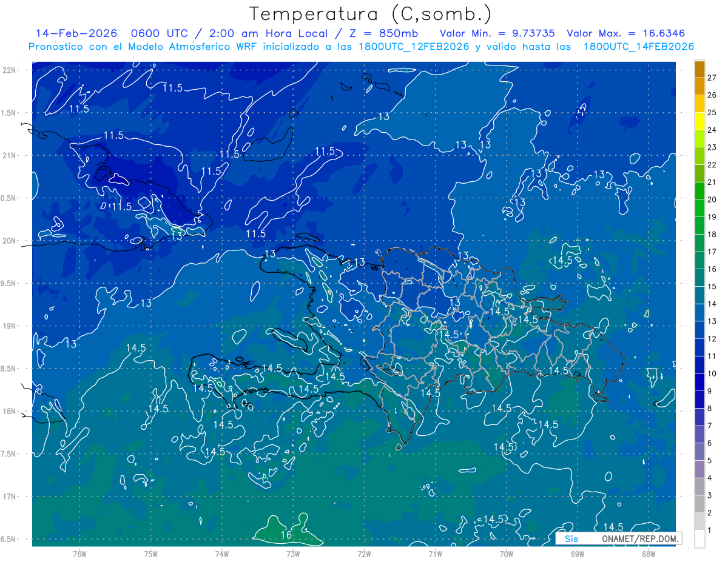Select the "72W" longitude axis label
Viewport: 728px width, 562px height.
pos(364,554)
